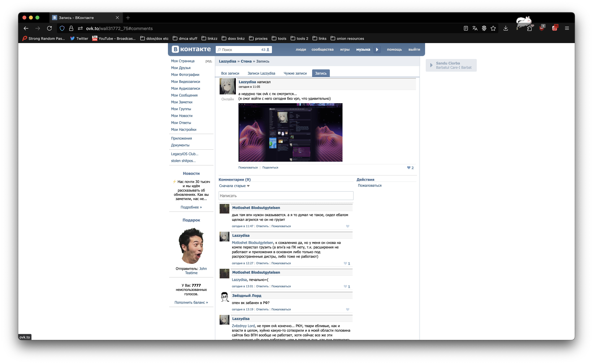The height and width of the screenshot is (364, 593).
Task: Like Motloshet's first comment heart
Action: 347,226
